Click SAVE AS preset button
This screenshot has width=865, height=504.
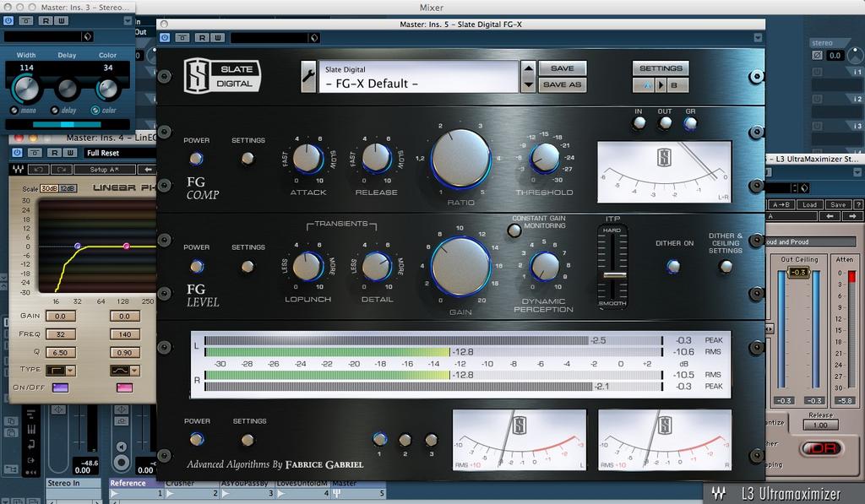point(562,84)
